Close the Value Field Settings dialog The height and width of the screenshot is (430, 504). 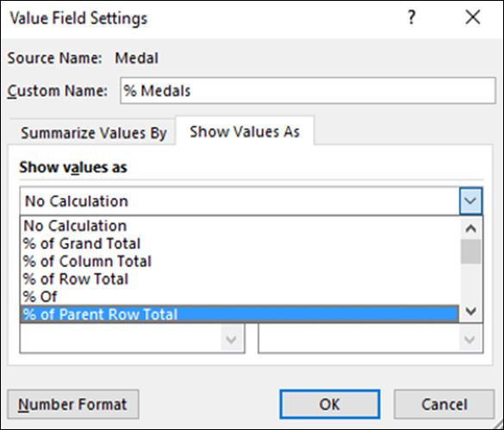tap(473, 17)
